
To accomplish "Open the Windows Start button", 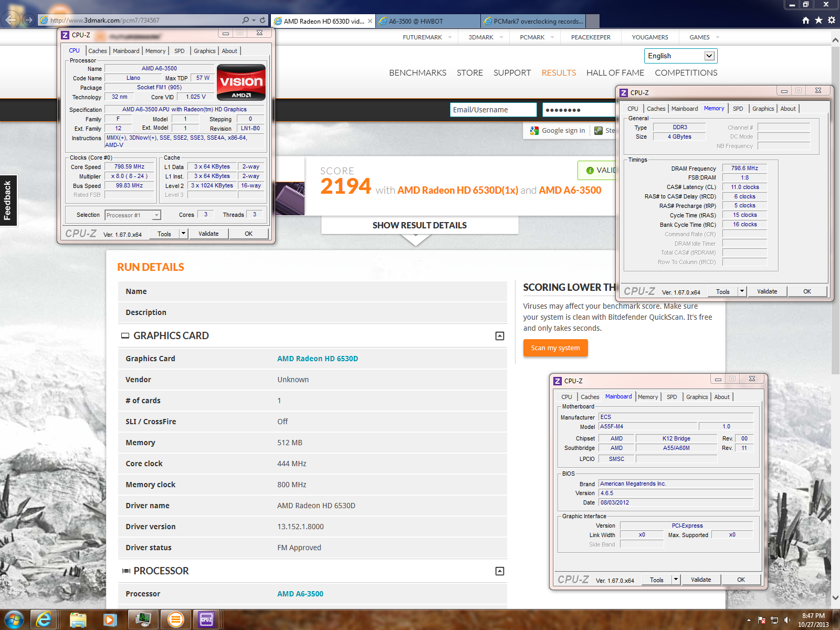I will 13,620.
